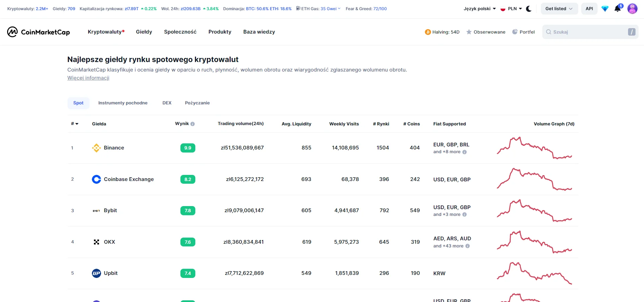Click the Trading volume(24h) column header
Viewport: 644px width, 302px height.
tap(241, 124)
